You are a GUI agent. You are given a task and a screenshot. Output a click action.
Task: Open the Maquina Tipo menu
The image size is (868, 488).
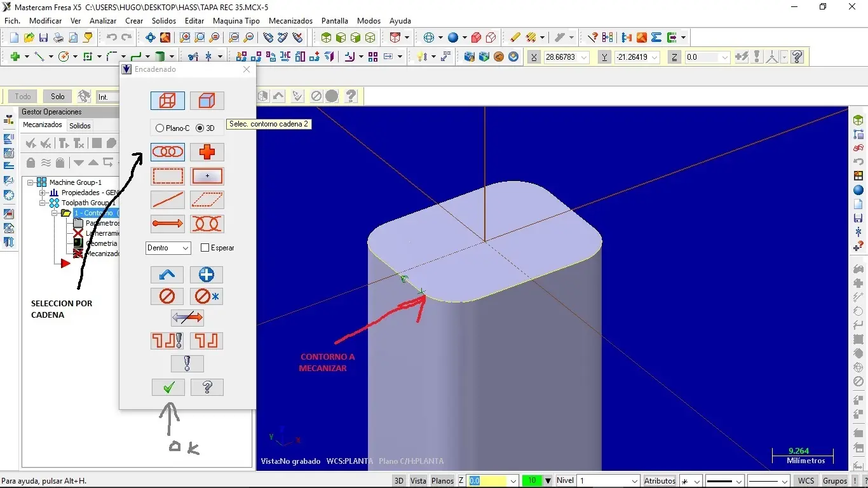point(236,21)
